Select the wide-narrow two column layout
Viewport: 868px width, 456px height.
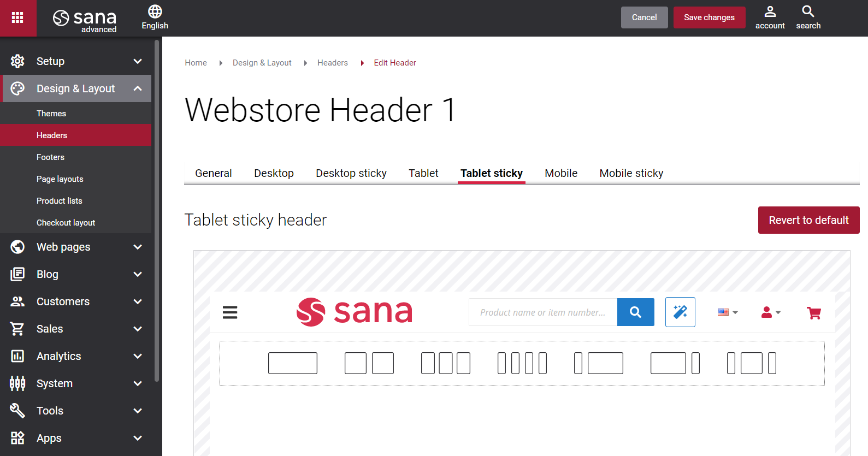tap(675, 363)
